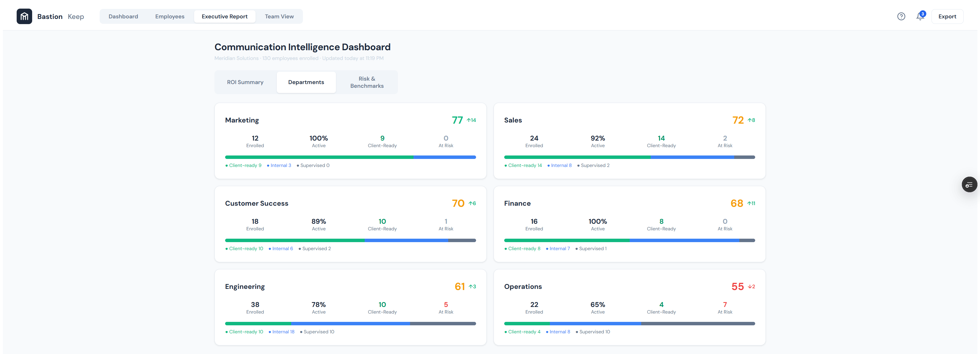Open Risk & Benchmarks tab
Image resolution: width=980 pixels, height=354 pixels.
[367, 82]
